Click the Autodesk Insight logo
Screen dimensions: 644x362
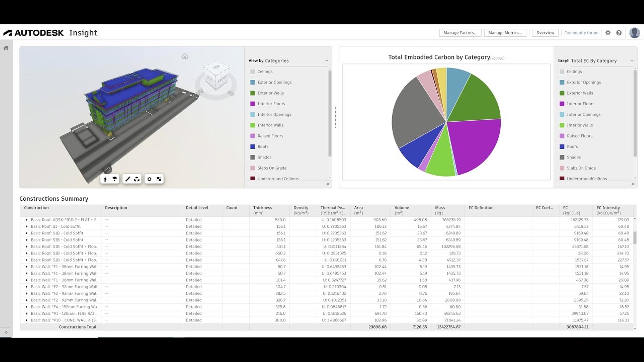50,33
